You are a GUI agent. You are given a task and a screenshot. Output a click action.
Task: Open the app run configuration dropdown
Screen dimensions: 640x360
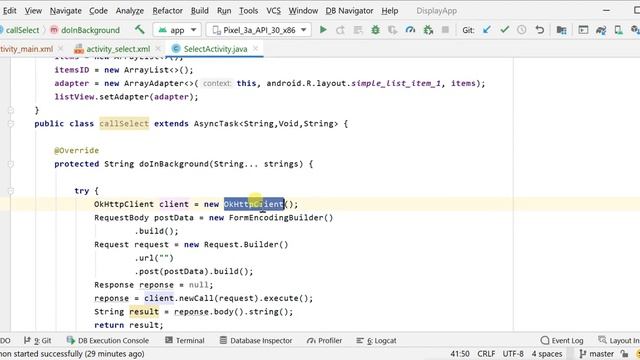tap(177, 30)
